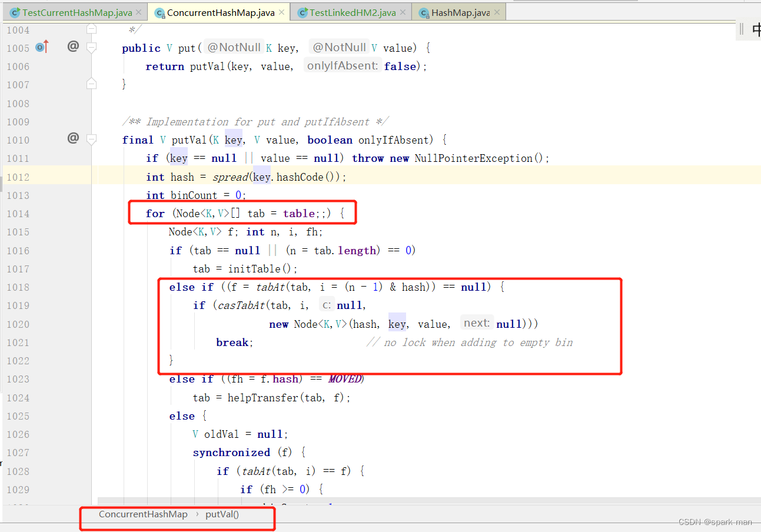Click line number 1023 in the gutter

[x=18, y=380]
